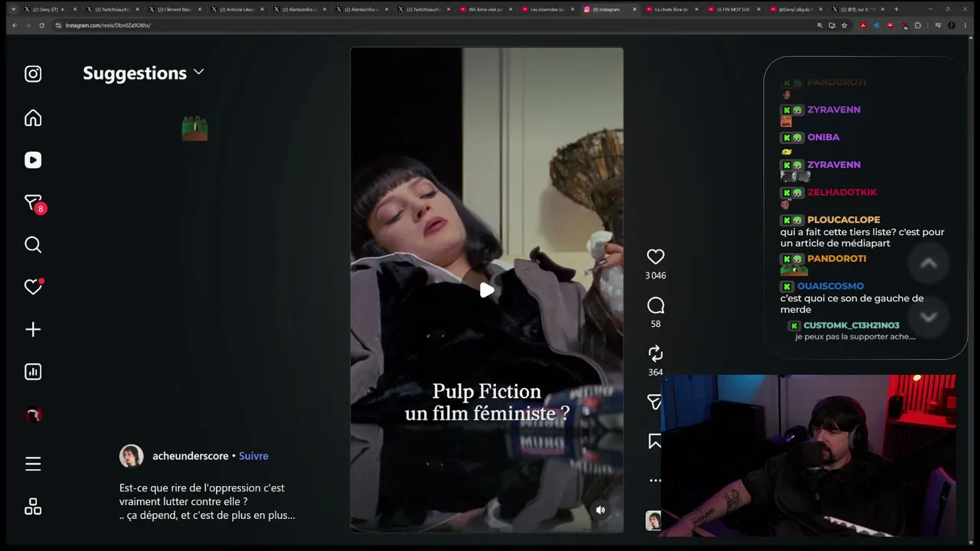
Task: Bookmark this page with the star icon
Action: 844,25
